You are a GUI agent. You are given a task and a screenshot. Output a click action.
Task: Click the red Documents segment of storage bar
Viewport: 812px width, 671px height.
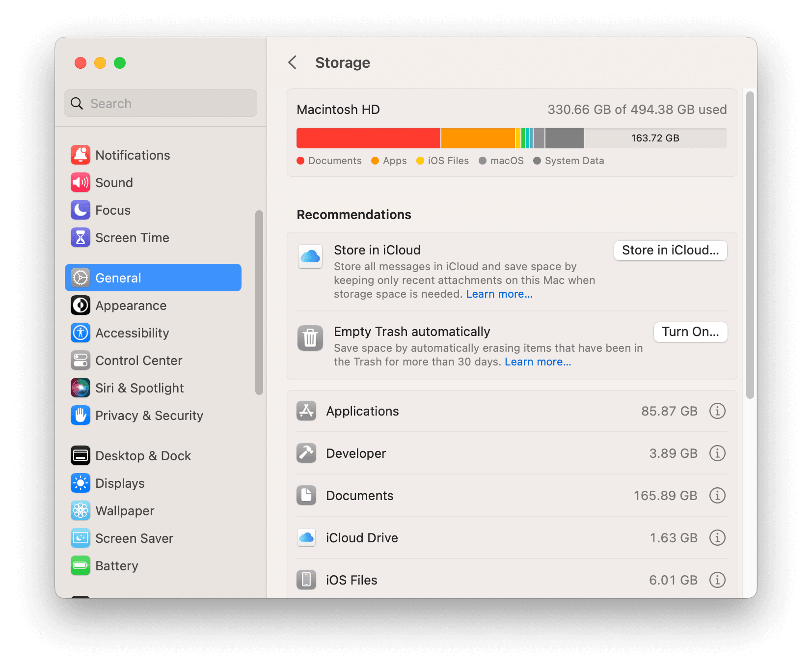click(x=368, y=138)
